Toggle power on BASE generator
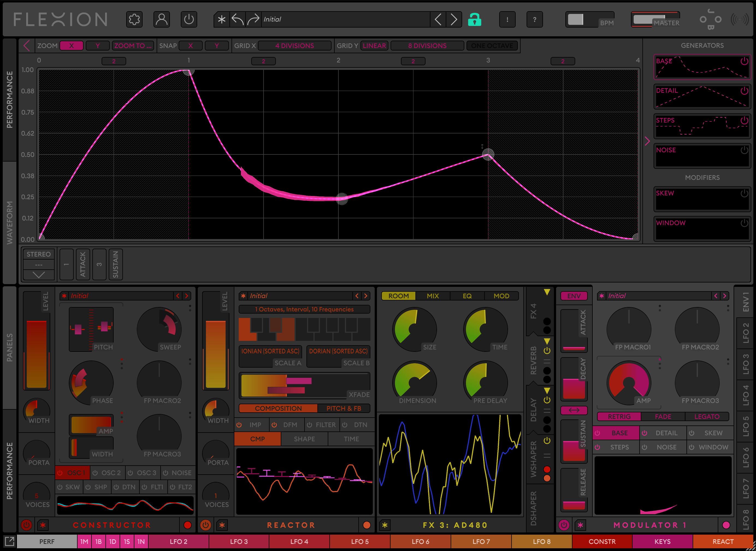 click(x=744, y=61)
